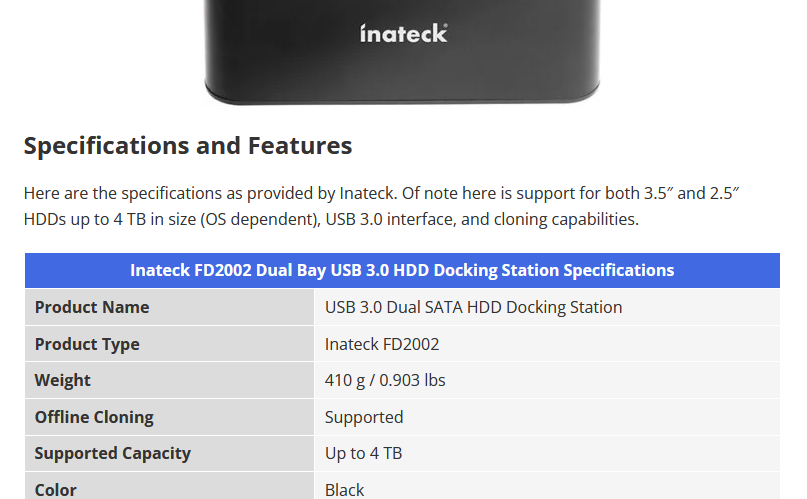Click the blue table header titled Inateck FD2002
This screenshot has height=499, width=807.
[x=402, y=270]
